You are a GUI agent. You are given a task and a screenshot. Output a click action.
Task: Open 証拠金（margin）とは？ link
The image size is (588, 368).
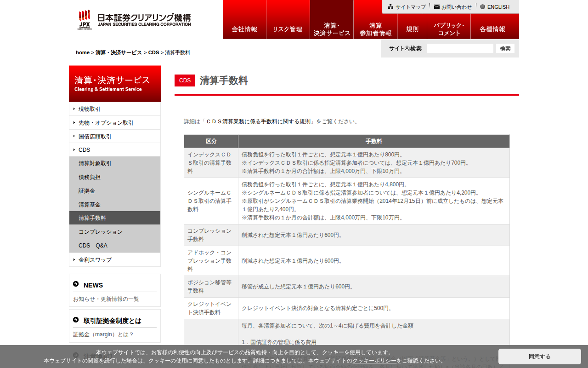(x=103, y=334)
